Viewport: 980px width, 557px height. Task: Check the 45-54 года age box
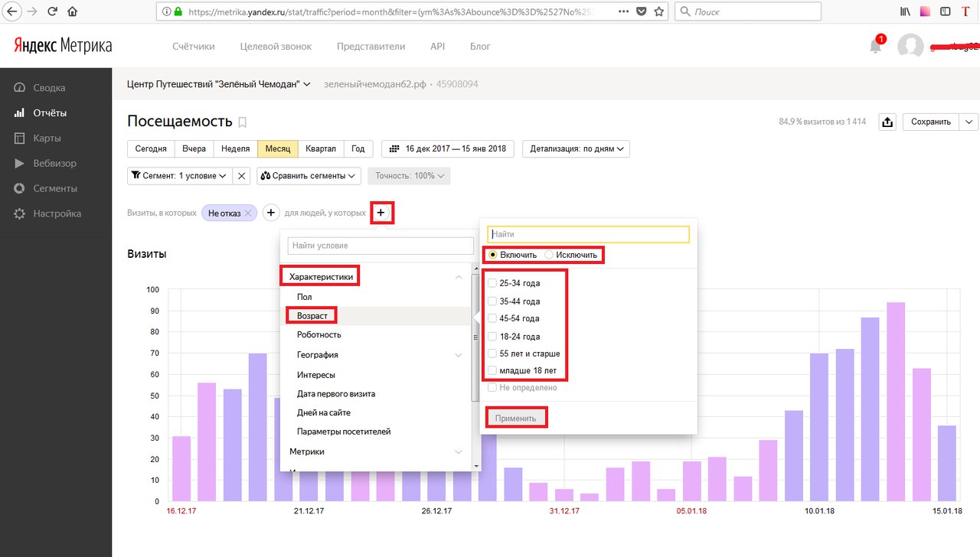(x=492, y=318)
